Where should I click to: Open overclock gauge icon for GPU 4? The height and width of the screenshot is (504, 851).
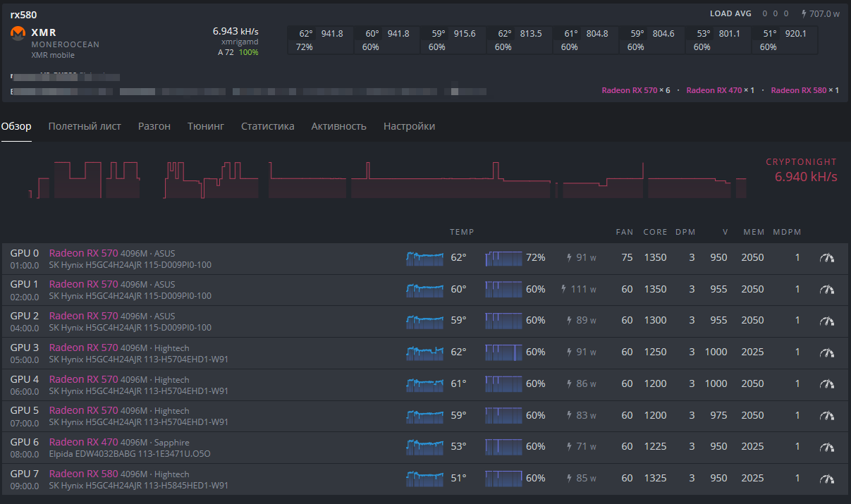point(826,384)
